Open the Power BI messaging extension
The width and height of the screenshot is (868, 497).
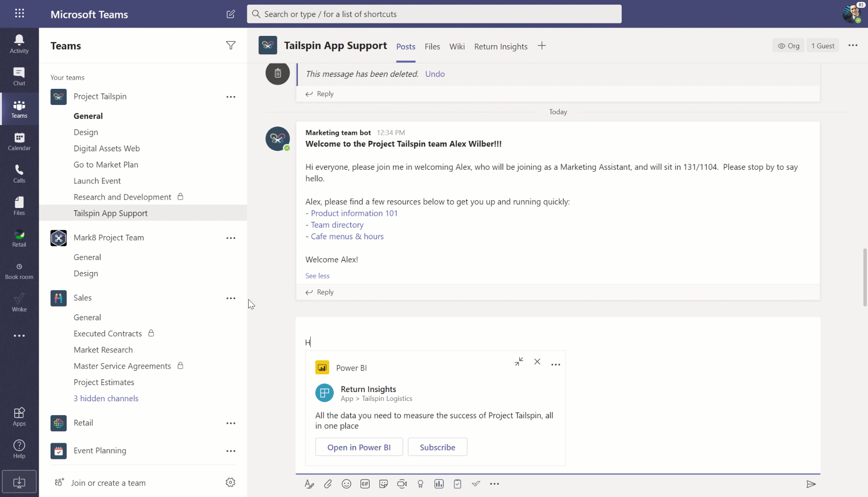pos(439,484)
